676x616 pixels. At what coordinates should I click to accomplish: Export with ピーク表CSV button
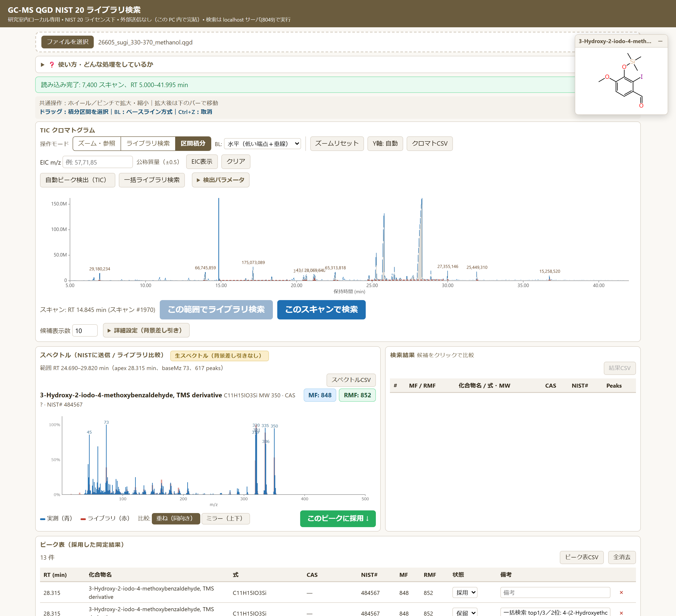click(x=581, y=557)
